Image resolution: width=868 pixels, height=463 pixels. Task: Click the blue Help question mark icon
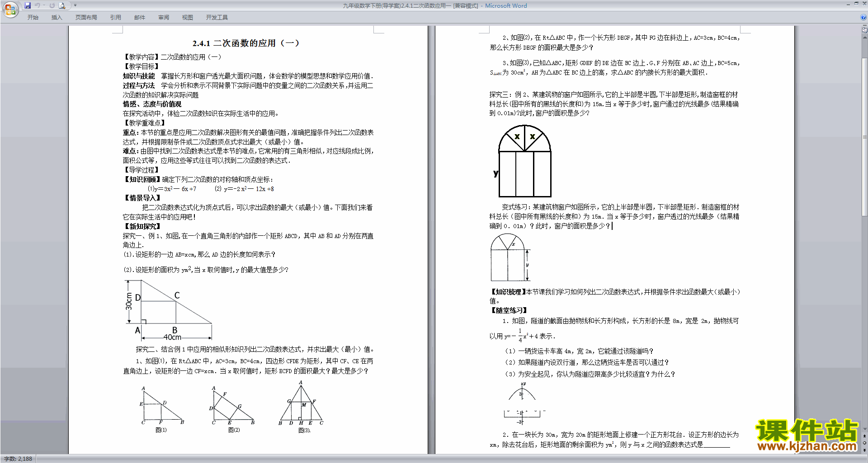coord(864,17)
